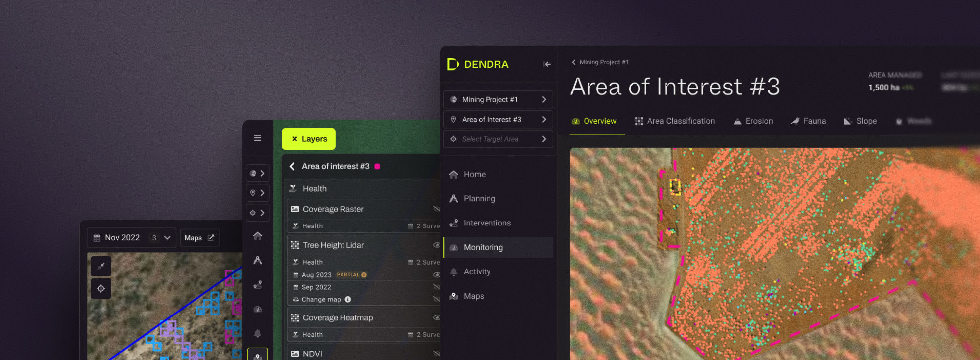The height and width of the screenshot is (360, 980).
Task: Toggle visibility of Coverage Heatmap layer
Action: (x=436, y=317)
